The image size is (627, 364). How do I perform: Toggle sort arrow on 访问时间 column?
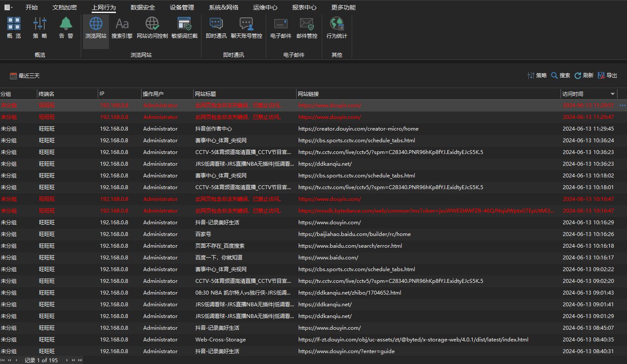pos(613,94)
